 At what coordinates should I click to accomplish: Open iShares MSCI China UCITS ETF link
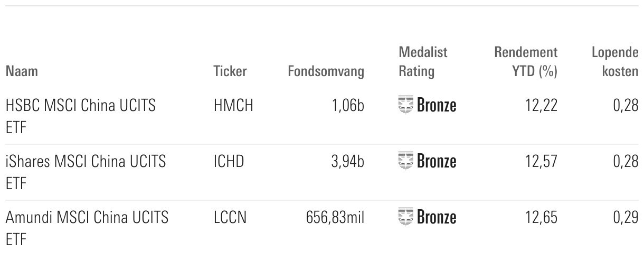(x=86, y=172)
